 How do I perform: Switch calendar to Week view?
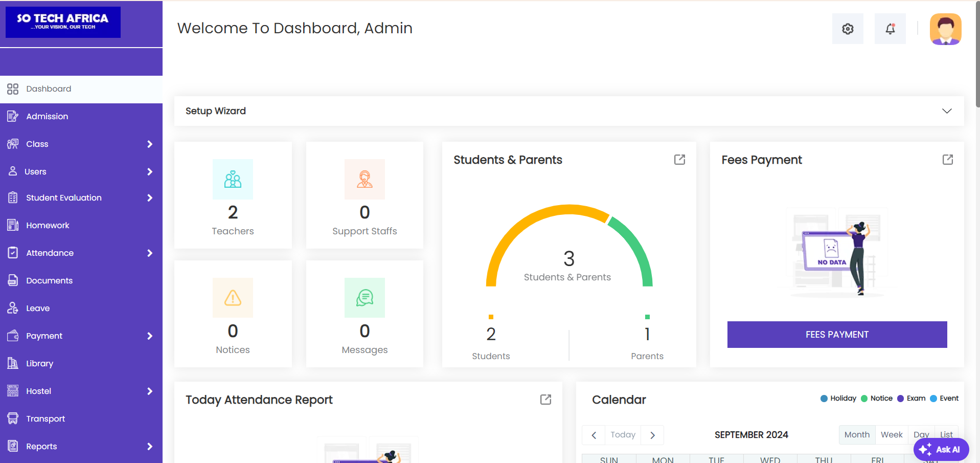click(891, 435)
